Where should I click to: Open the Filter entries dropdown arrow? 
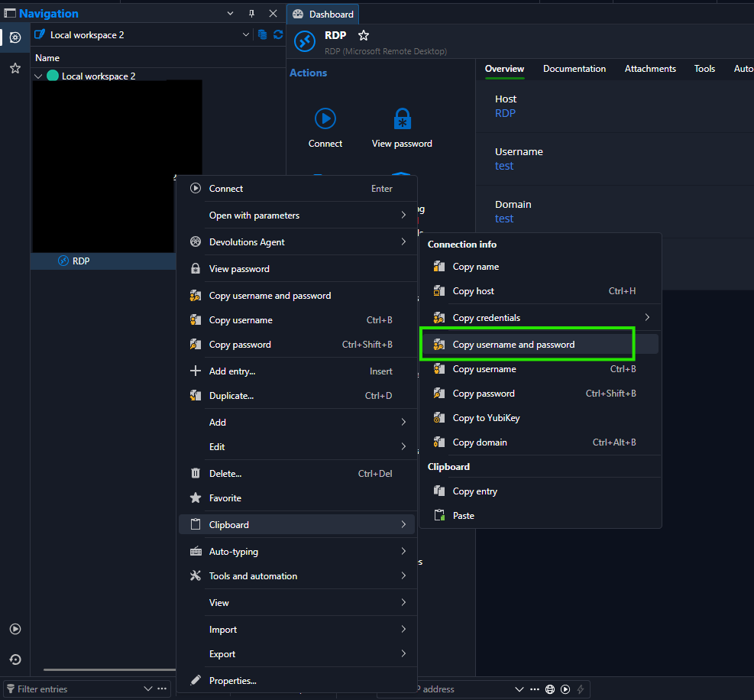148,689
